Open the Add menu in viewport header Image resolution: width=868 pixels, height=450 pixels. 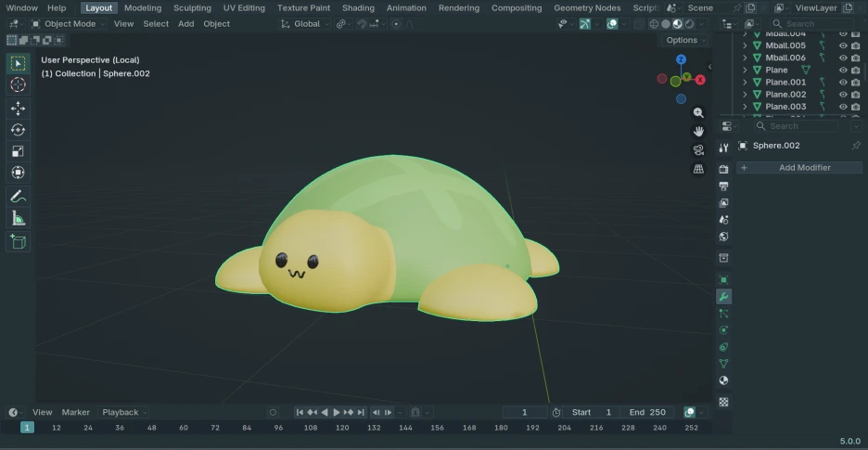coord(185,24)
